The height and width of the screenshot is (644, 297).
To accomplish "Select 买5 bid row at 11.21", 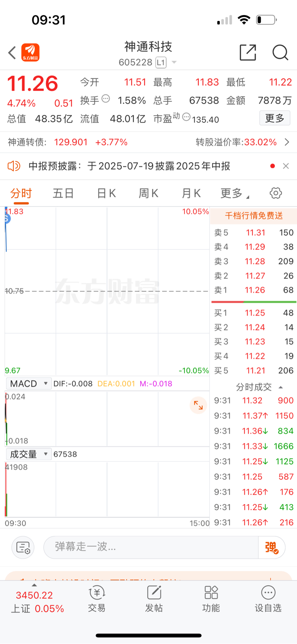I will tap(254, 371).
